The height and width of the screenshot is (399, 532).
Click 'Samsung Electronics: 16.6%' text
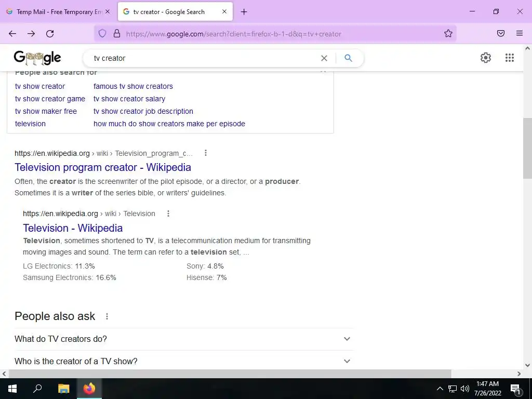(x=69, y=277)
